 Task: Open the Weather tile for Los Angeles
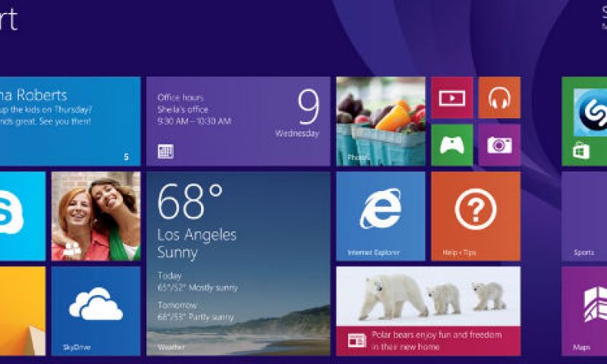click(x=238, y=263)
